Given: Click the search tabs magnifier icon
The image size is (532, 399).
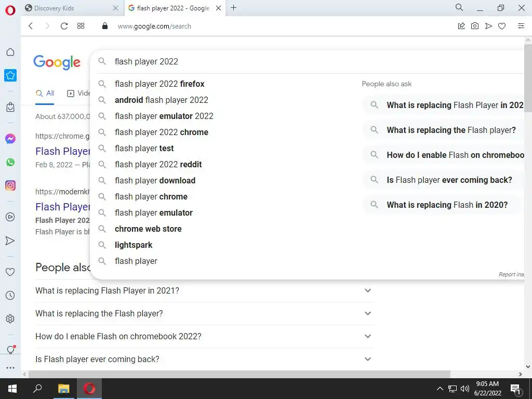Looking at the screenshot, I should (x=459, y=7).
